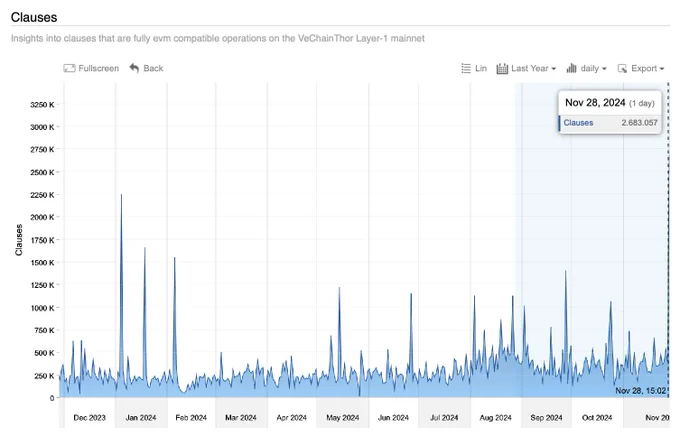Viewport: 680px width, 436px height.
Task: Click the Export label text
Action: click(644, 69)
